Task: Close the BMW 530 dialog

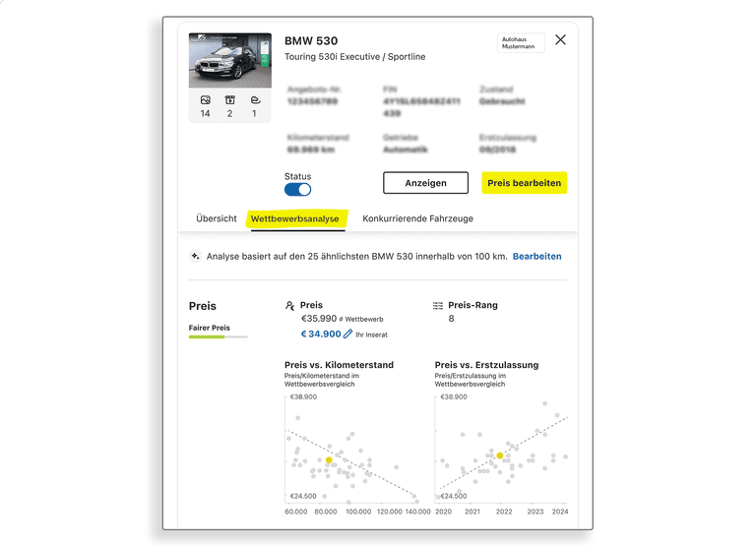Action: tap(560, 39)
